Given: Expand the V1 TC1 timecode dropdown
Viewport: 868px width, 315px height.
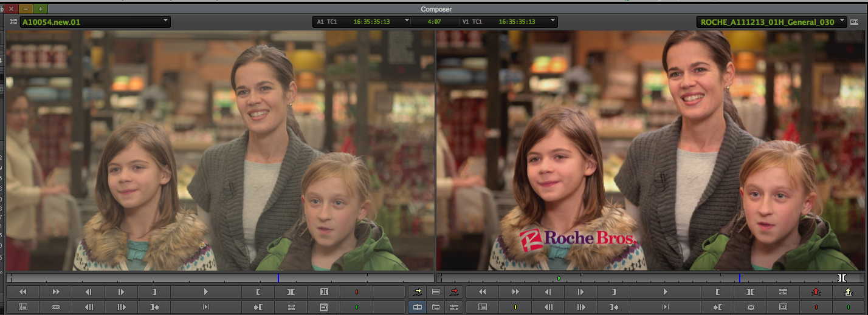Looking at the screenshot, I should click(x=553, y=21).
